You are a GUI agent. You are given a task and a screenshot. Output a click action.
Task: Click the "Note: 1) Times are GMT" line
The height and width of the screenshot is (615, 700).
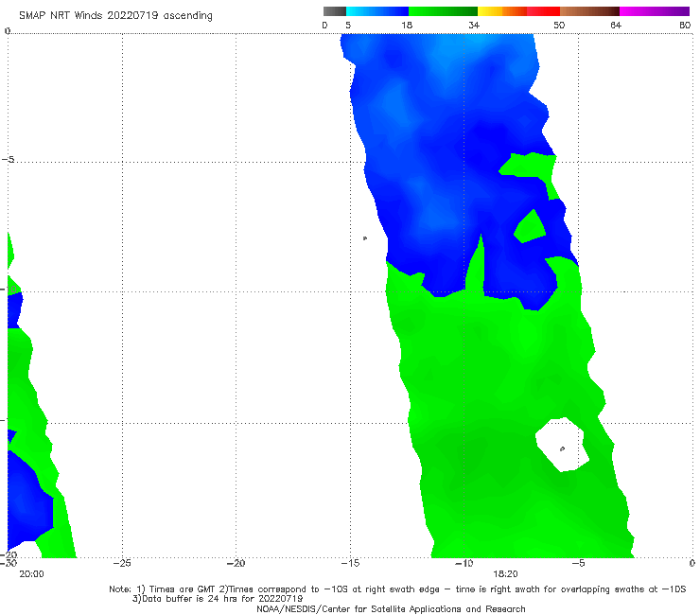[x=397, y=589]
